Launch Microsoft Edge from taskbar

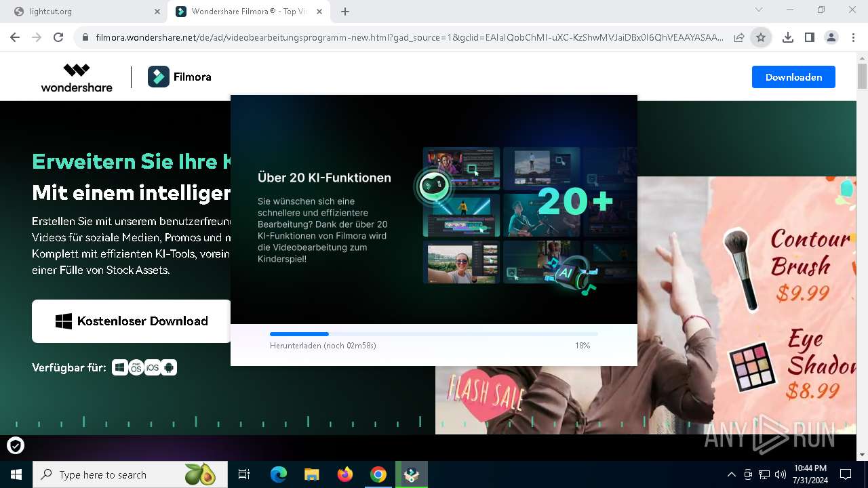279,474
